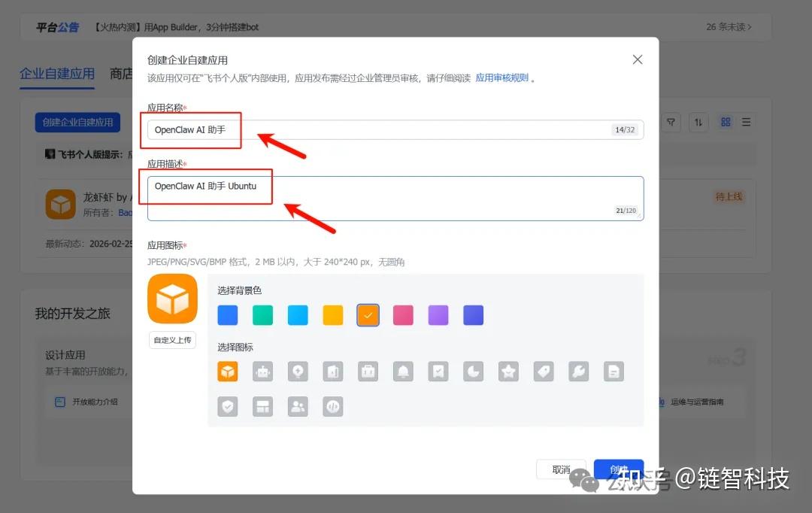Click 开放能力介绍 label in background
Screen dimensions: 812x513
pos(95,402)
